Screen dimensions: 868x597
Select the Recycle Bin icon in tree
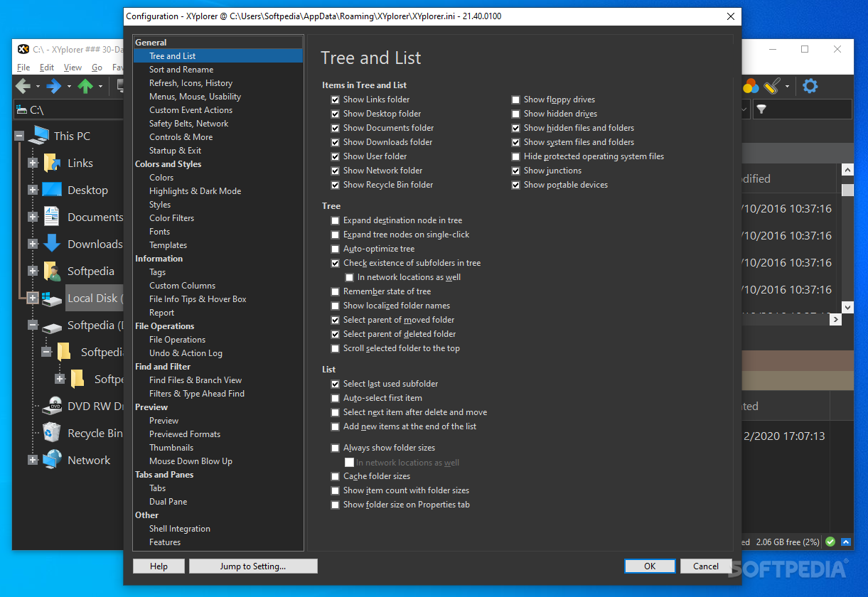coord(52,433)
